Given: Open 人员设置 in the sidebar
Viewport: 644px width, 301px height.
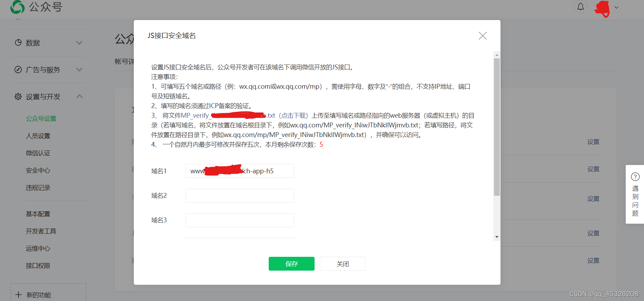Looking at the screenshot, I should pos(38,136).
